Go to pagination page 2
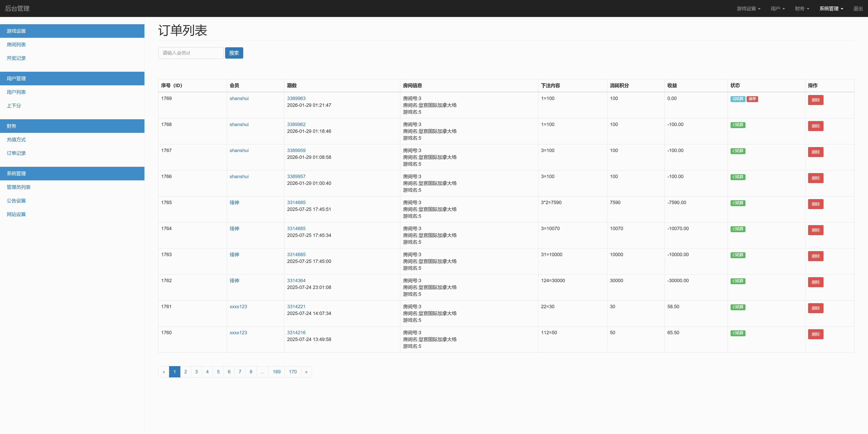Screen dimensions: 868x434 tap(185, 372)
